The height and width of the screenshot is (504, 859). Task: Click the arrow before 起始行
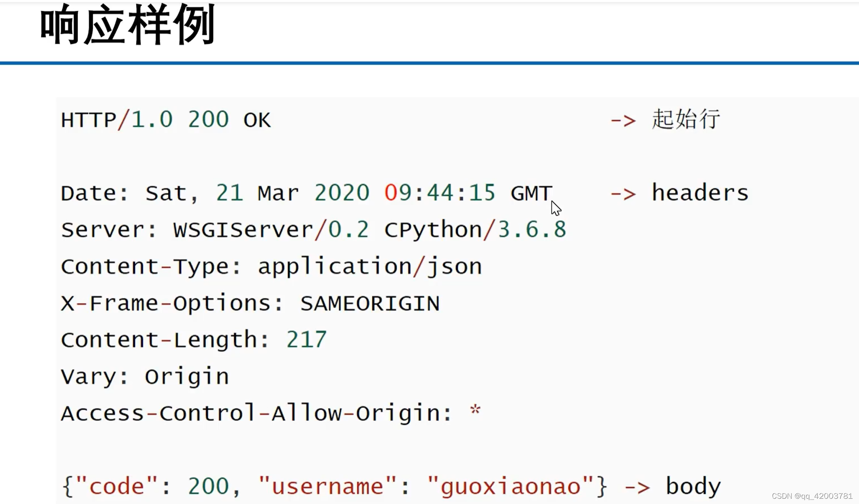(623, 121)
